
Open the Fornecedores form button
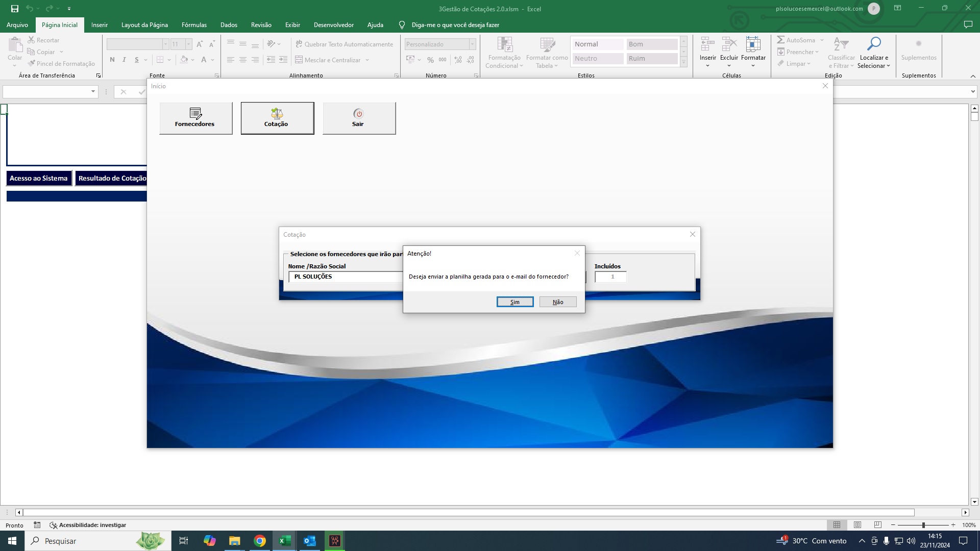click(x=195, y=118)
